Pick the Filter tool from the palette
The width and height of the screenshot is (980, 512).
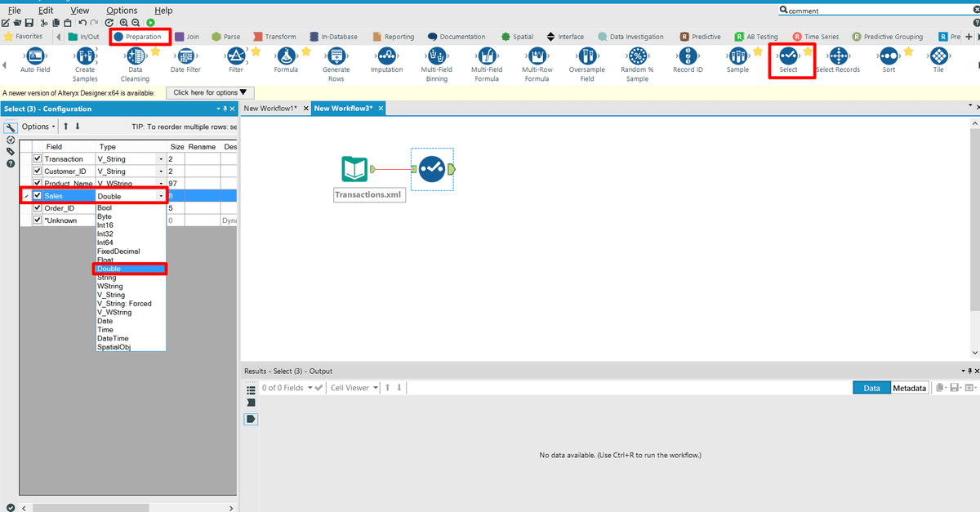coord(236,56)
